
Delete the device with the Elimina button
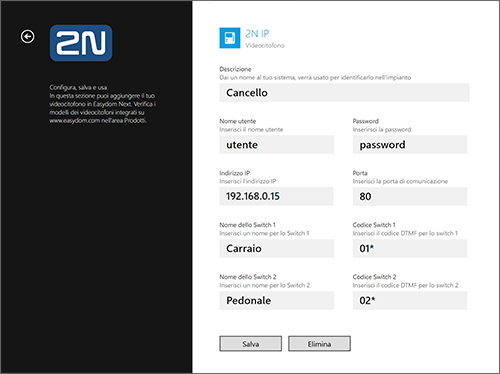click(x=319, y=344)
